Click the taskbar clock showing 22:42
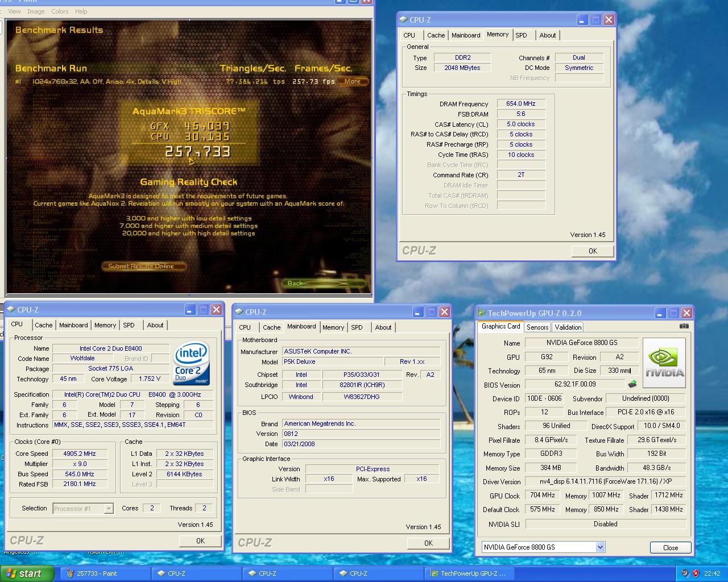728x582 pixels. click(712, 573)
